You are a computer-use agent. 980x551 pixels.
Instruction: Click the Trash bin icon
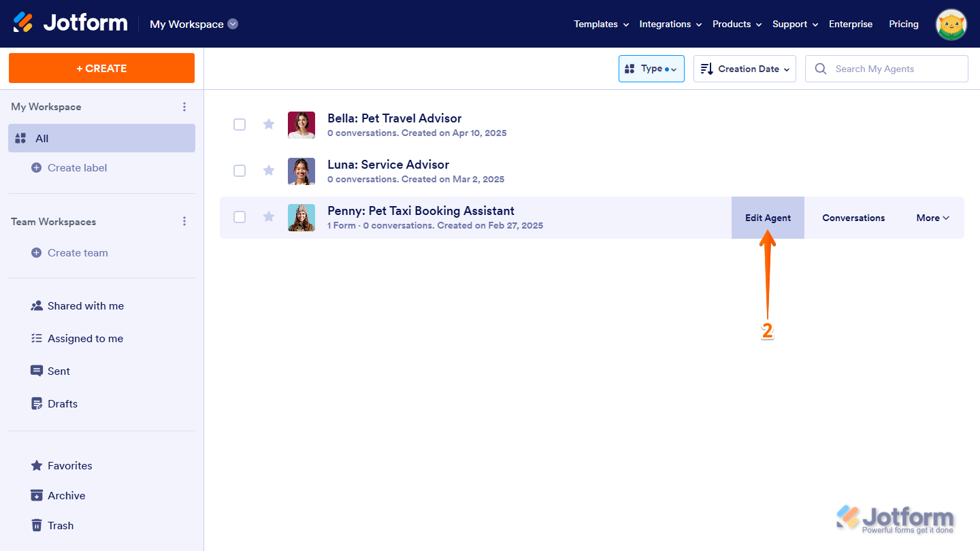37,526
